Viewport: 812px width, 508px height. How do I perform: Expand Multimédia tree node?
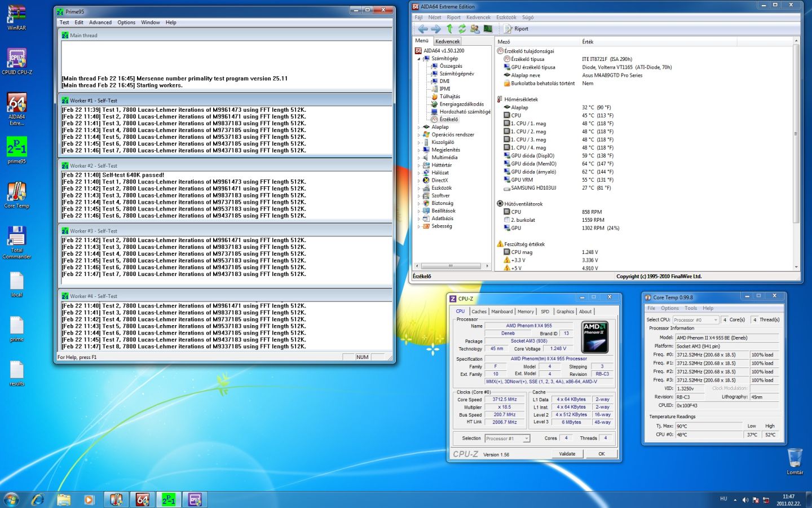[419, 157]
